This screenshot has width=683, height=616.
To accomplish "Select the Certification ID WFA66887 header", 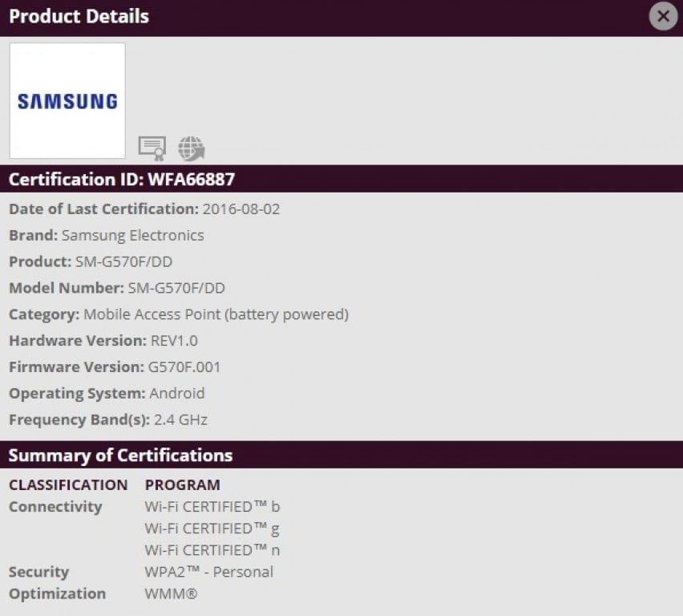I will pos(122,180).
